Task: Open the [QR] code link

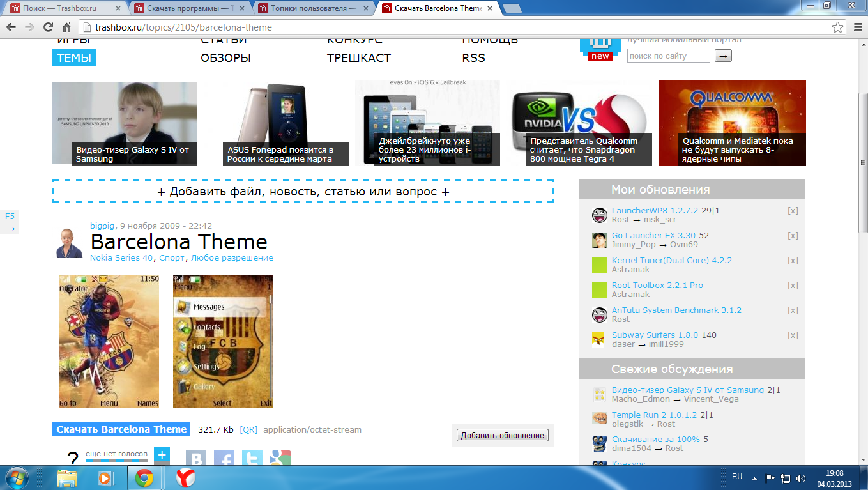Action: (x=248, y=429)
